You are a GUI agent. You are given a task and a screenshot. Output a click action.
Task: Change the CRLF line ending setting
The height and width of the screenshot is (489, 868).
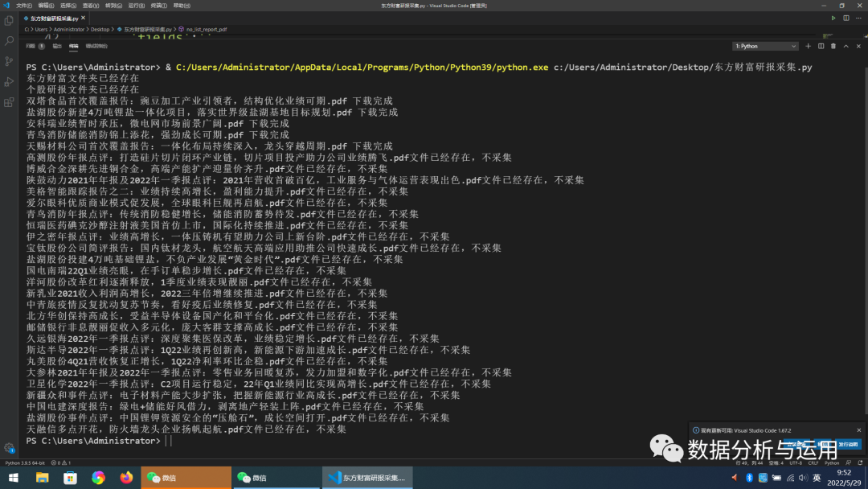pos(813,462)
